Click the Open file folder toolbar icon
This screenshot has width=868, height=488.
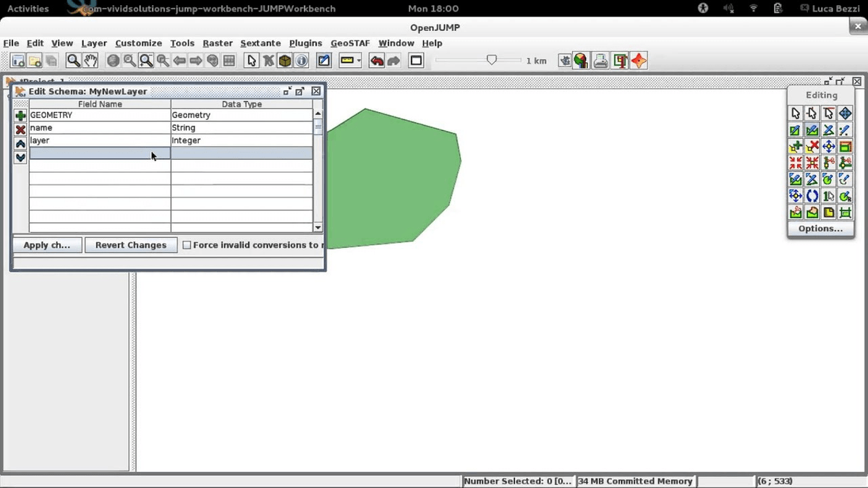point(35,61)
